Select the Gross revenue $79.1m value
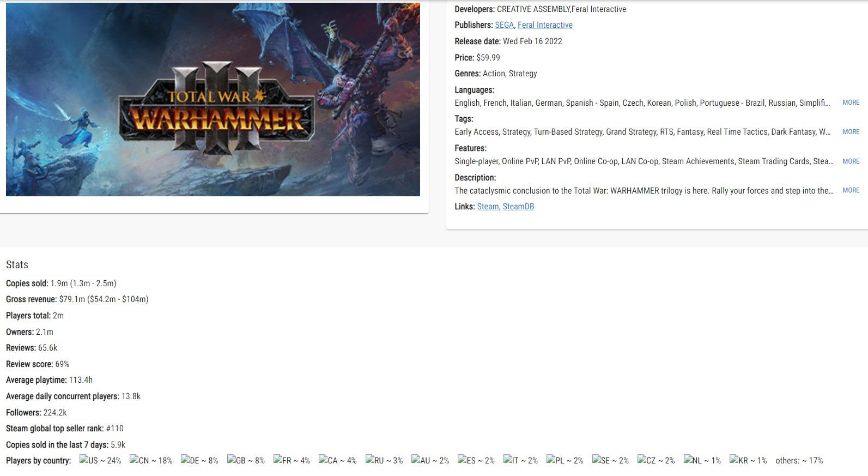Image resolution: width=868 pixels, height=476 pixels. [x=104, y=299]
